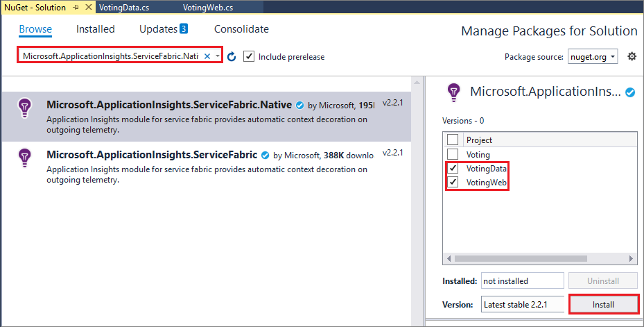
Task: Click the verified badge in the details pane header
Action: click(x=630, y=92)
